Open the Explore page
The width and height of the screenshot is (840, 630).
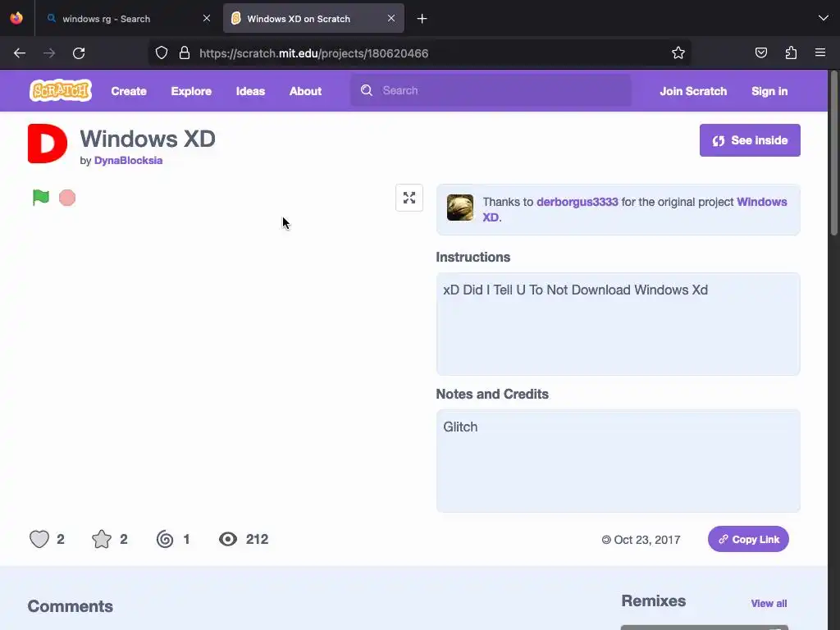coord(191,91)
